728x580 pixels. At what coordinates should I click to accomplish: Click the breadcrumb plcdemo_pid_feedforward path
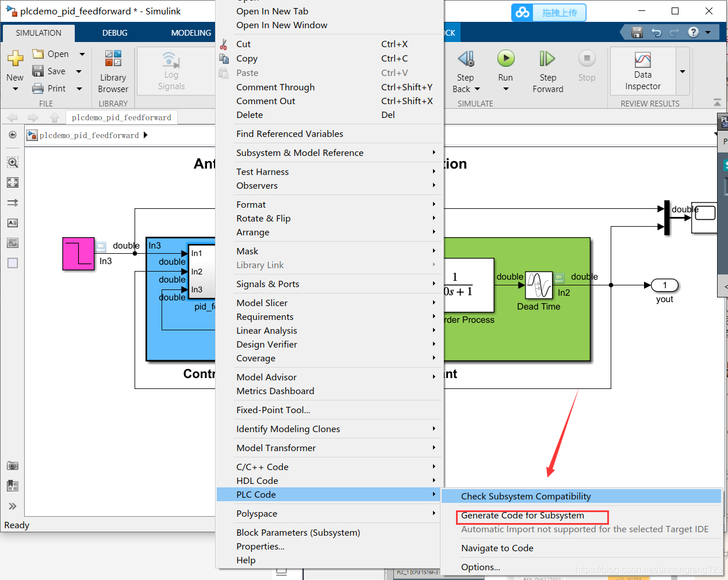(89, 135)
